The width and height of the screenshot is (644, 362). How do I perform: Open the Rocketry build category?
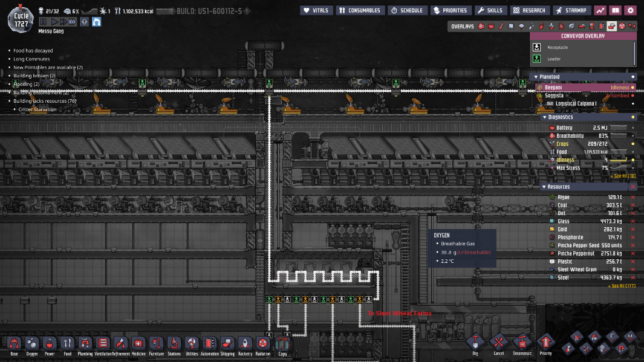pyautogui.click(x=245, y=346)
